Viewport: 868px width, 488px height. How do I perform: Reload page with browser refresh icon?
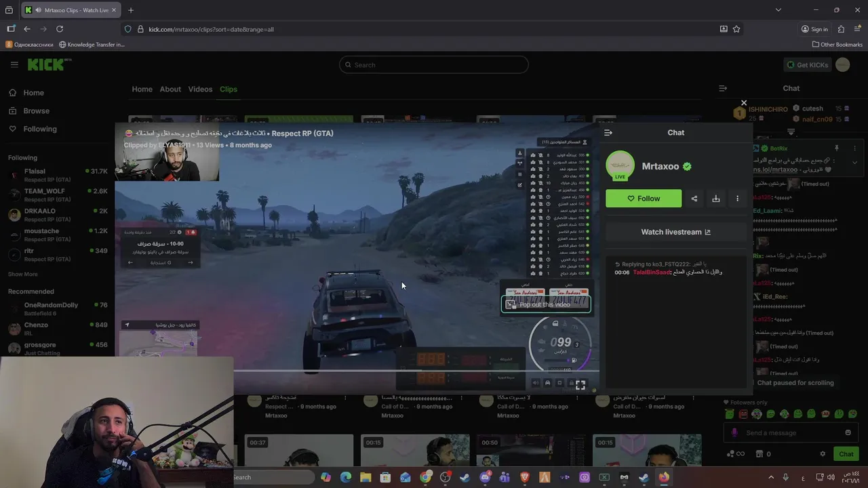point(60,29)
